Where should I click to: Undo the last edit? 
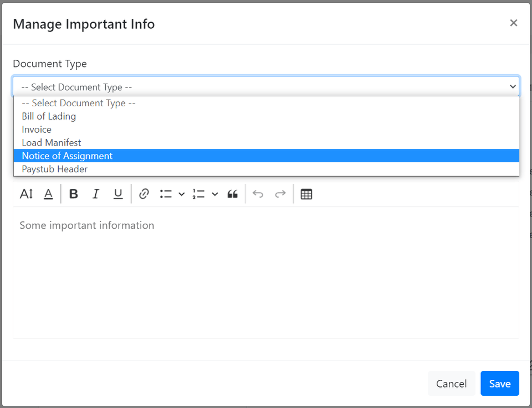(x=258, y=194)
